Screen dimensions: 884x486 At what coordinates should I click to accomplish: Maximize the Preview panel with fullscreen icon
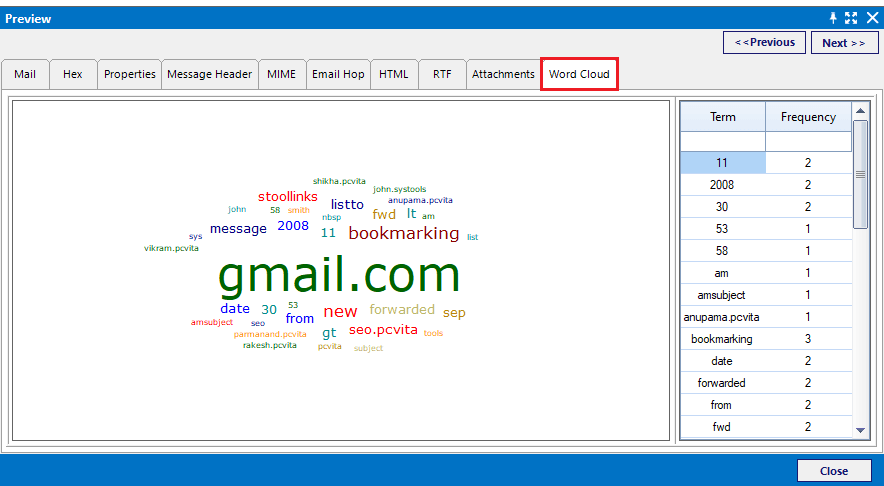click(x=851, y=18)
